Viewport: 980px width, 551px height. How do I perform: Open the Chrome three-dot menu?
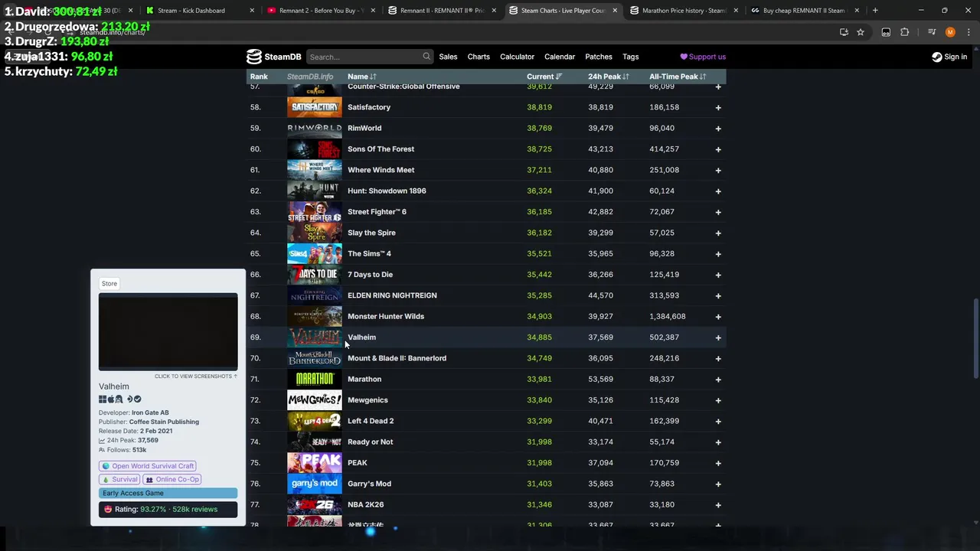point(969,32)
